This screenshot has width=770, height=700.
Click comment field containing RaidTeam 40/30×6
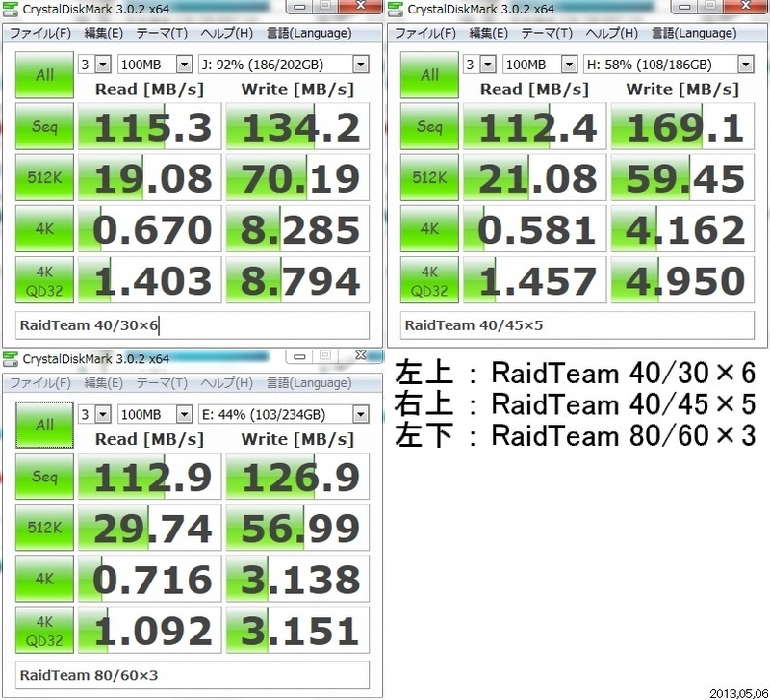pyautogui.click(x=192, y=325)
